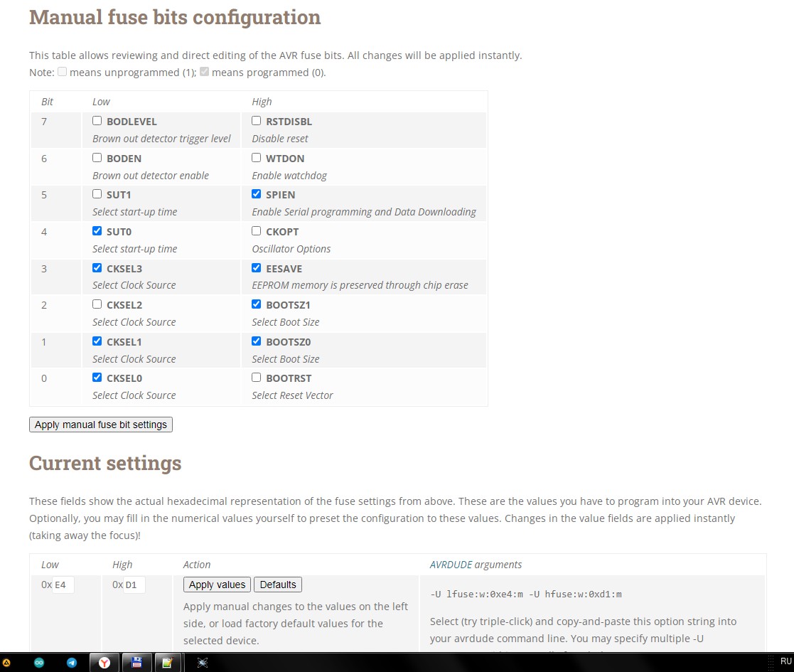Open Arduino IDE from the taskbar

click(x=39, y=663)
